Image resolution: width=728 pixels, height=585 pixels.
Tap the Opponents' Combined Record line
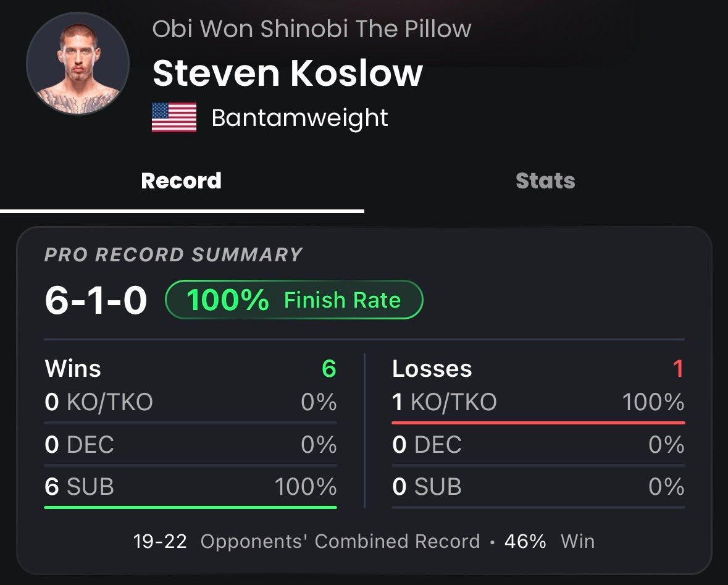tap(364, 541)
